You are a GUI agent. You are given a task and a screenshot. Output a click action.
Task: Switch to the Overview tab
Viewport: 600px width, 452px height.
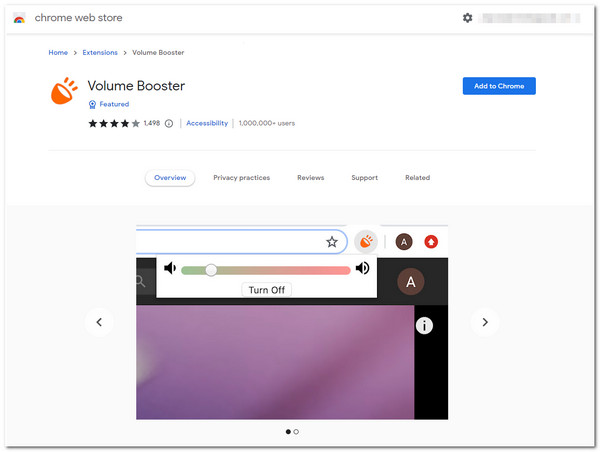pyautogui.click(x=170, y=178)
